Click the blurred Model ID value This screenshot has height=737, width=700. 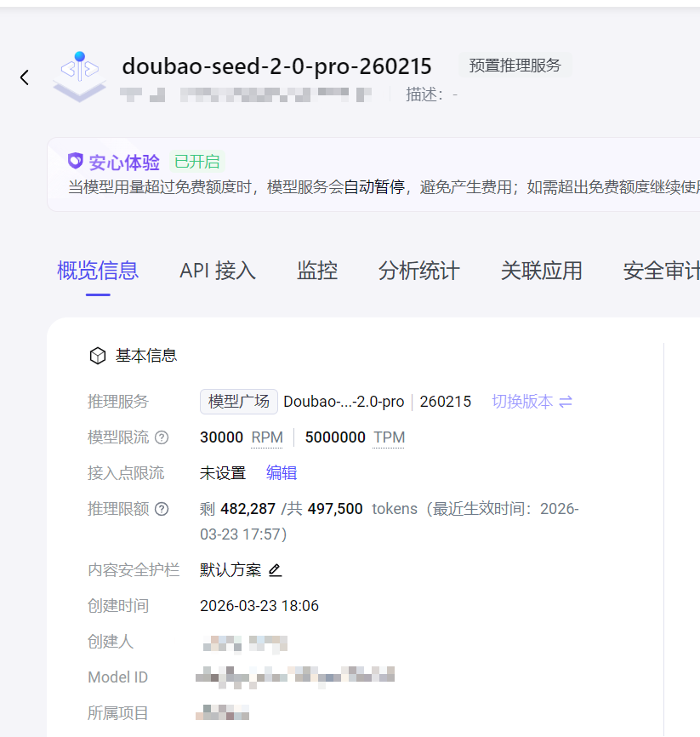click(295, 677)
